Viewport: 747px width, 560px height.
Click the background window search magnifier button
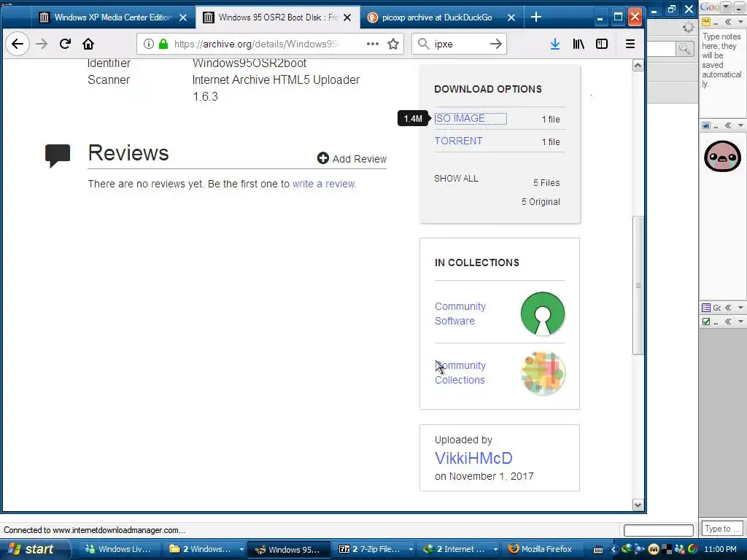[x=684, y=49]
